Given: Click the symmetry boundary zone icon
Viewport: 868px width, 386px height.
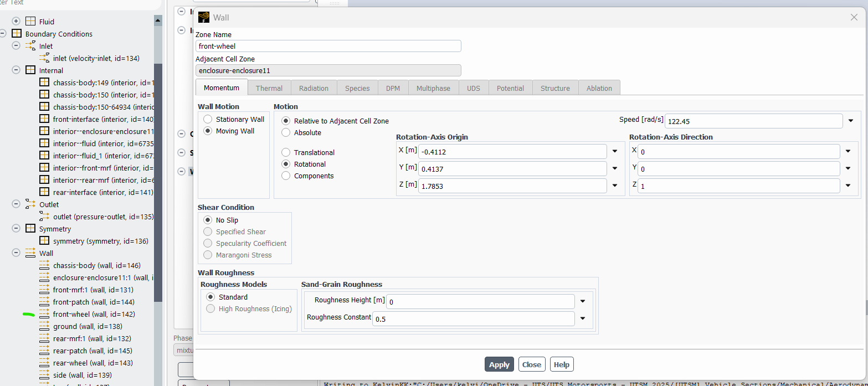Looking at the screenshot, I should [x=44, y=241].
